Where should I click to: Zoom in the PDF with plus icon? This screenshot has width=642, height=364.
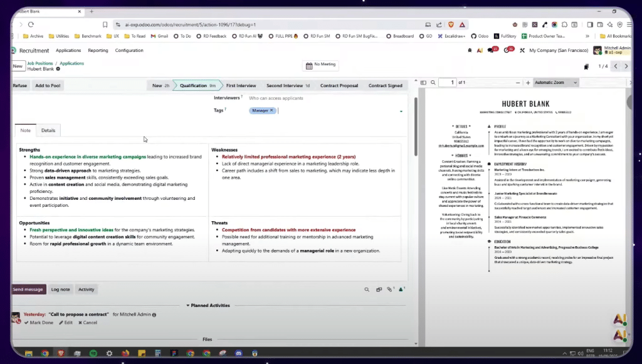(x=528, y=83)
